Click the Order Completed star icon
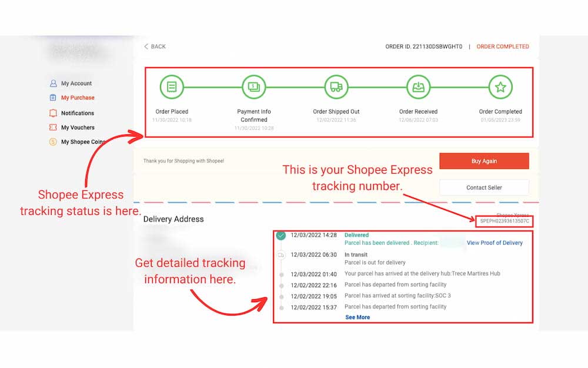 (x=500, y=87)
